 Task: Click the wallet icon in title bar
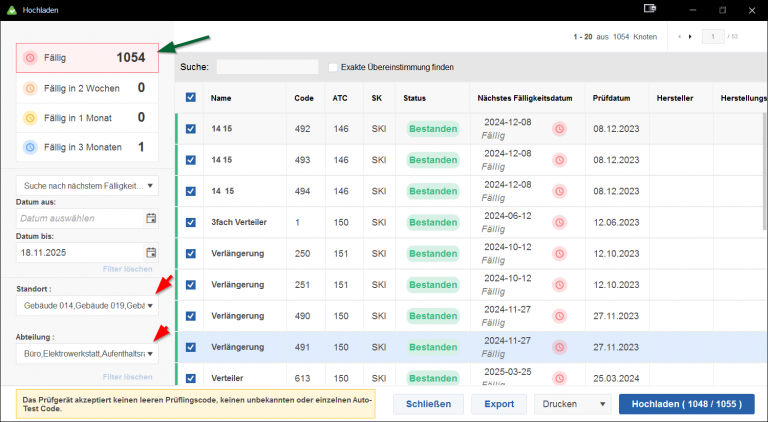click(x=651, y=9)
